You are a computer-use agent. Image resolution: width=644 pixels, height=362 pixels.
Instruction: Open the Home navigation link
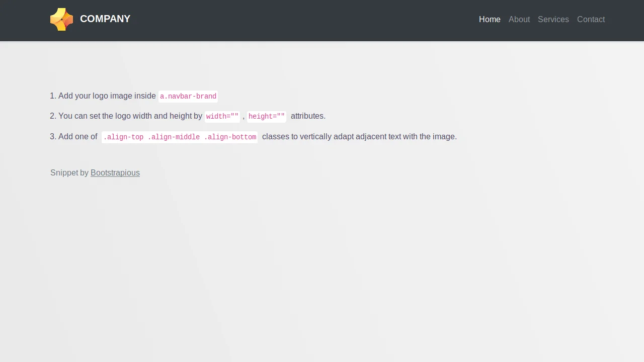tap(490, 20)
